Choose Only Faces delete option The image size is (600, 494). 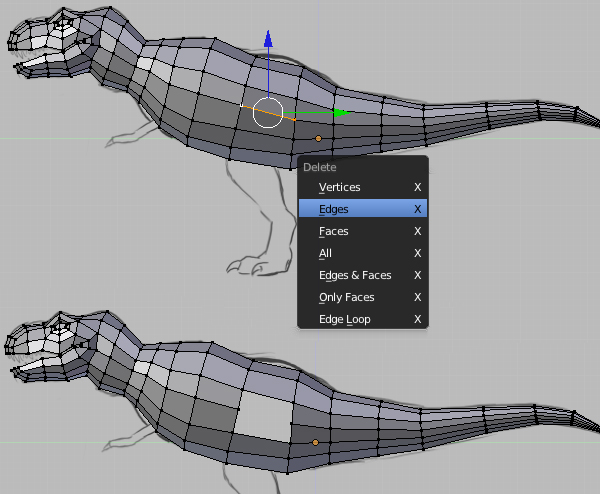(x=362, y=297)
